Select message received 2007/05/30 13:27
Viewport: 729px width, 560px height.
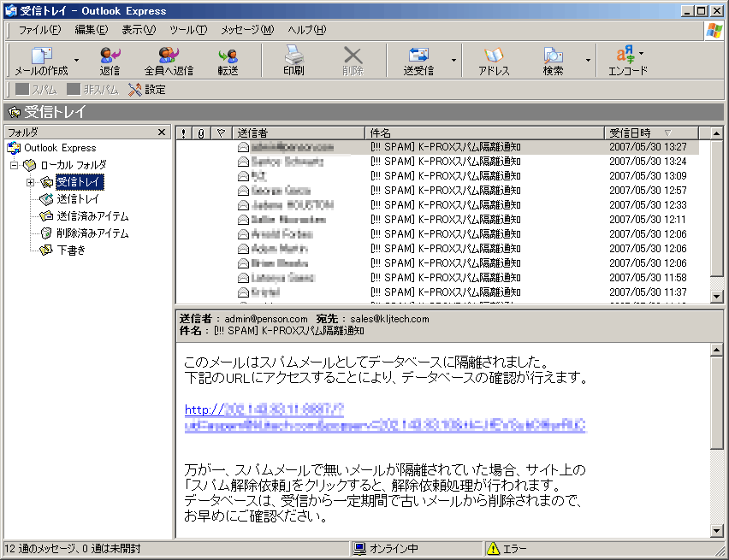pos(437,147)
